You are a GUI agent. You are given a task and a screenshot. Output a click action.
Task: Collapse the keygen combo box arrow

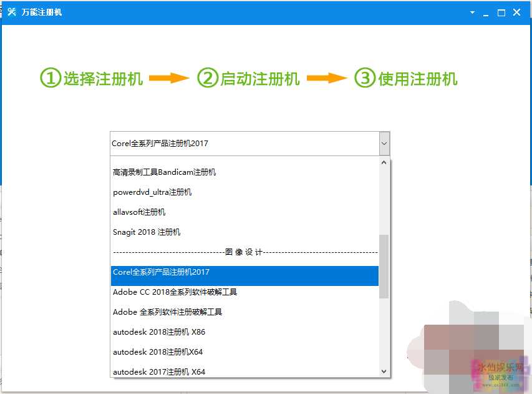(x=384, y=144)
